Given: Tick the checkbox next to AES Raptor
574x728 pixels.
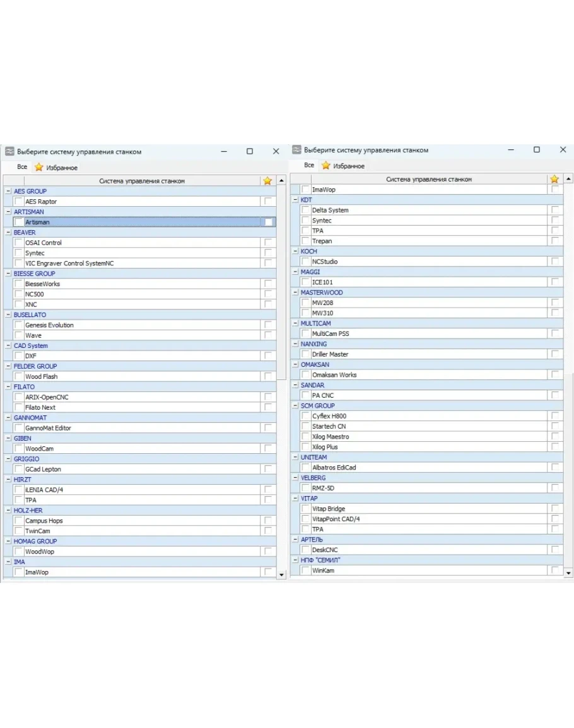Looking at the screenshot, I should pyautogui.click(x=18, y=202).
